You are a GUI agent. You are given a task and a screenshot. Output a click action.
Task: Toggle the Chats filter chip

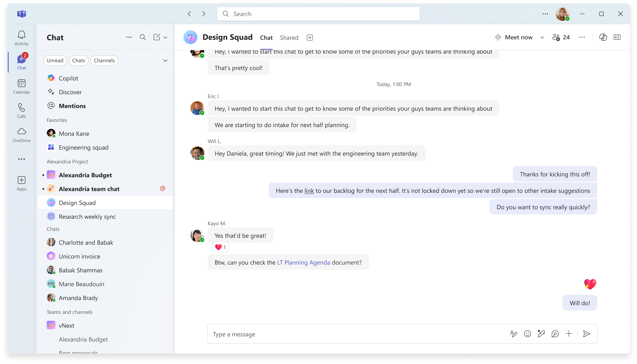tap(78, 60)
